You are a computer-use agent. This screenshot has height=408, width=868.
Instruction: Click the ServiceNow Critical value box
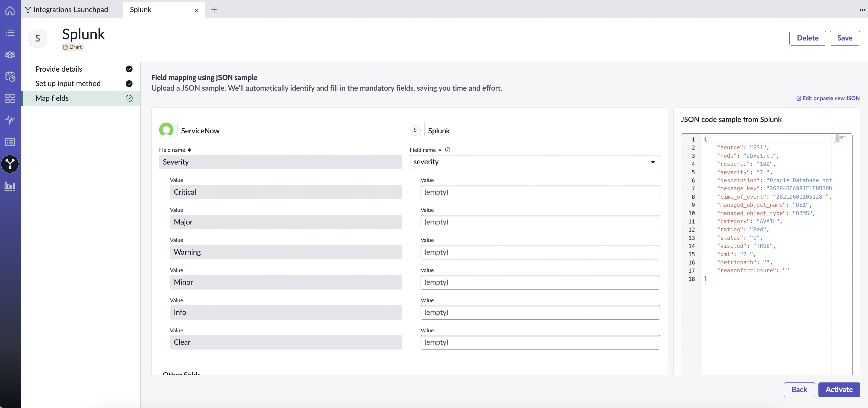[286, 192]
